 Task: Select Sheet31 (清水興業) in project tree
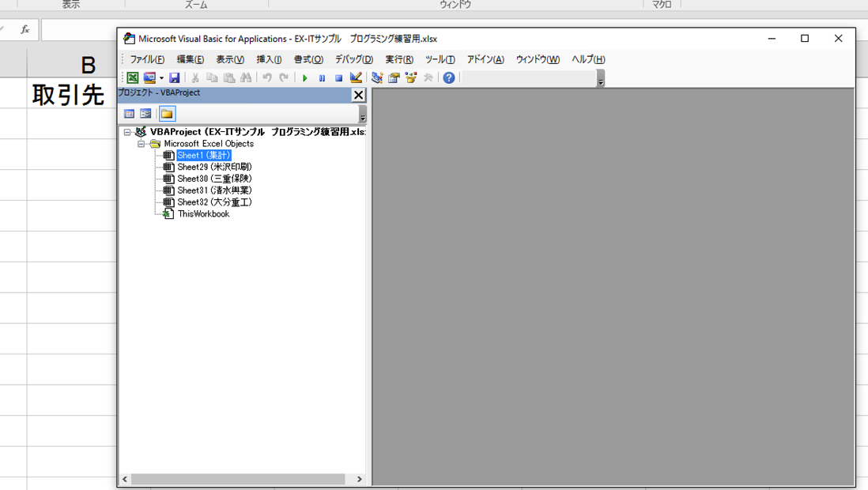click(x=214, y=190)
